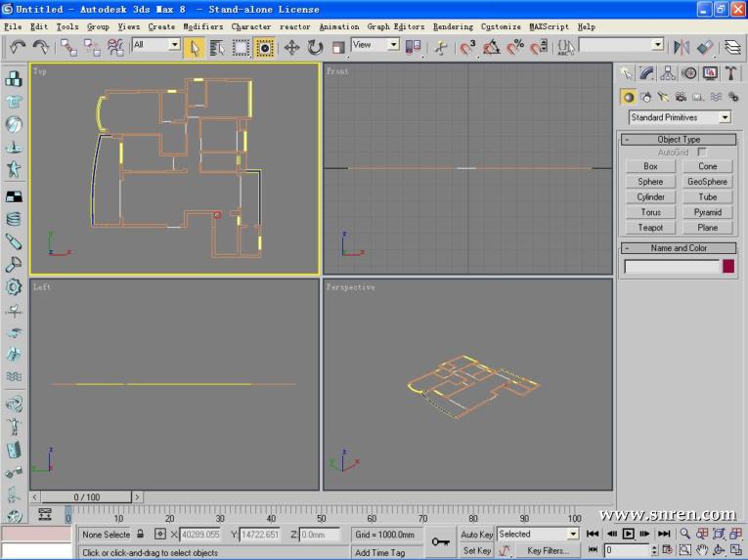This screenshot has width=748, height=560.
Task: Click the Zoom magnifier viewport control
Action: pos(685,534)
